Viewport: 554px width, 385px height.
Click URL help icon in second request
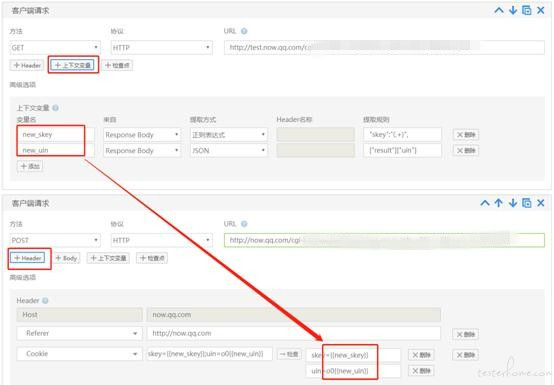244,224
